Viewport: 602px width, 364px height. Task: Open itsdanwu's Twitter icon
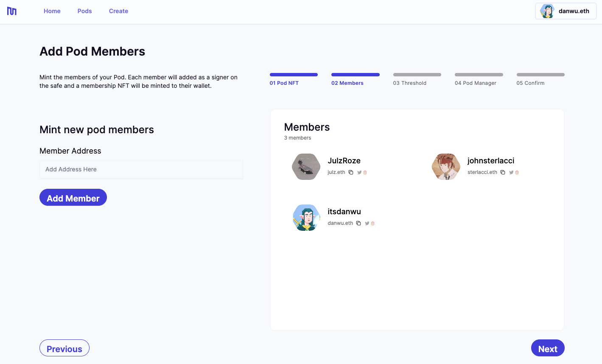tap(367, 223)
